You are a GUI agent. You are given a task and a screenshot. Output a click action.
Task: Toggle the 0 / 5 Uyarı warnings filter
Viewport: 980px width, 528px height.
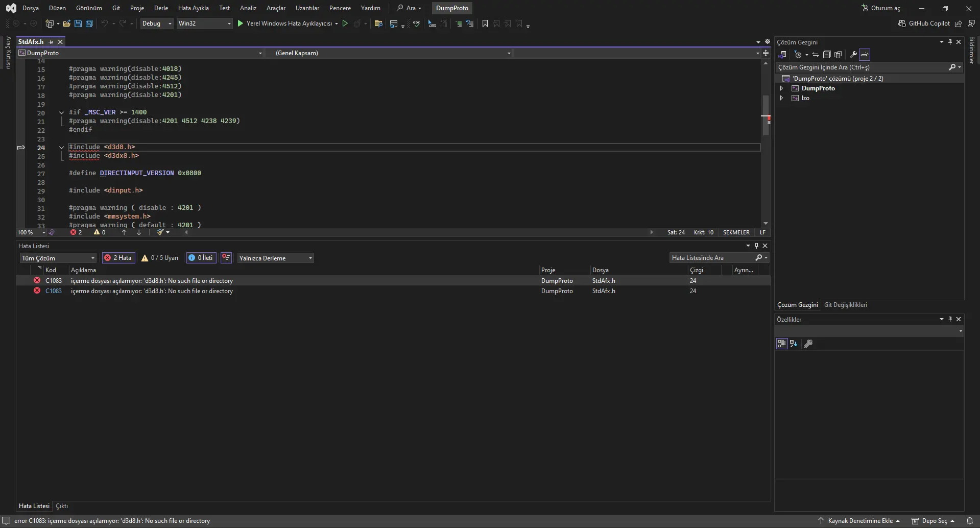pos(160,258)
